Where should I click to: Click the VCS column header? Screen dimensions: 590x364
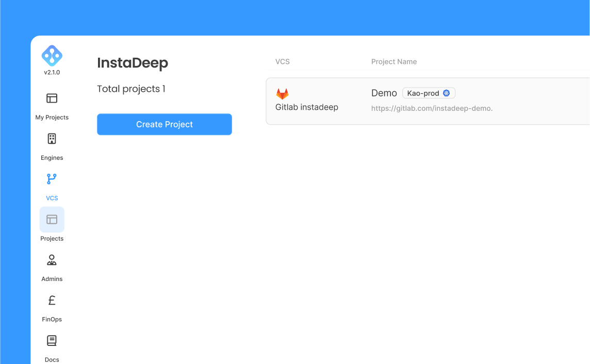pos(282,62)
